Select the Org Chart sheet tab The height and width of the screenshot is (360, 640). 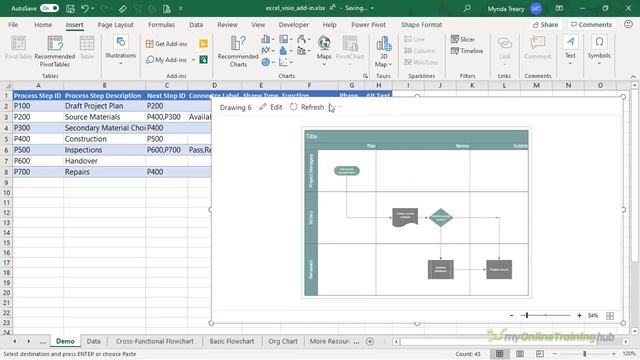click(283, 341)
